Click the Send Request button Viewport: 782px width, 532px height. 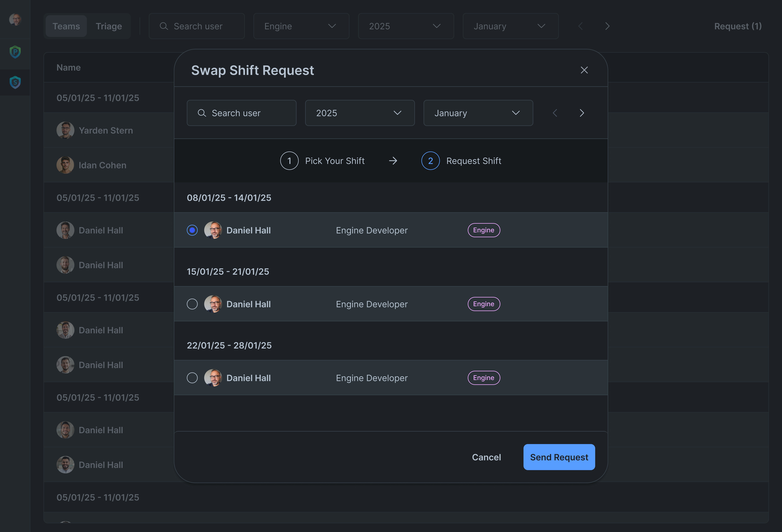point(559,457)
